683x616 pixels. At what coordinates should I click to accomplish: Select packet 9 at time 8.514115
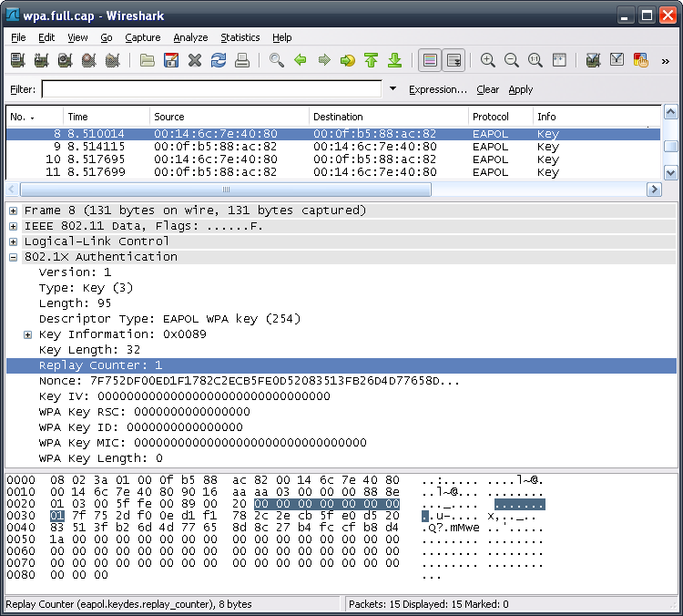tap(333, 147)
